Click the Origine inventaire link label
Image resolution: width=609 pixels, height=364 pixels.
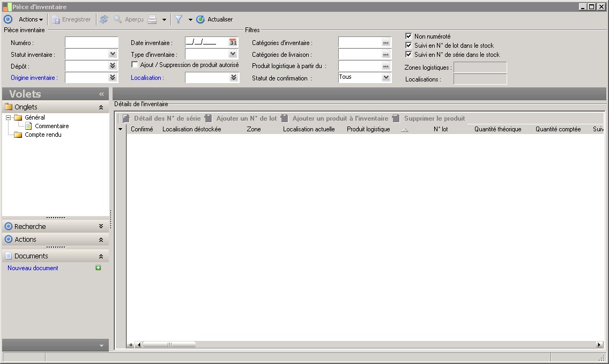click(x=34, y=78)
